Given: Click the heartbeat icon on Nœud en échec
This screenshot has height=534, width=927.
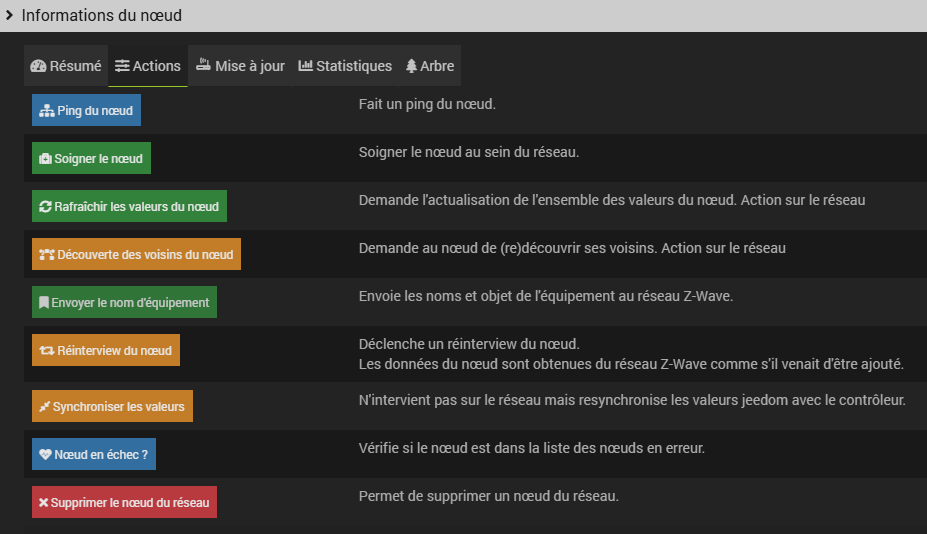Looking at the screenshot, I should pyautogui.click(x=45, y=455).
